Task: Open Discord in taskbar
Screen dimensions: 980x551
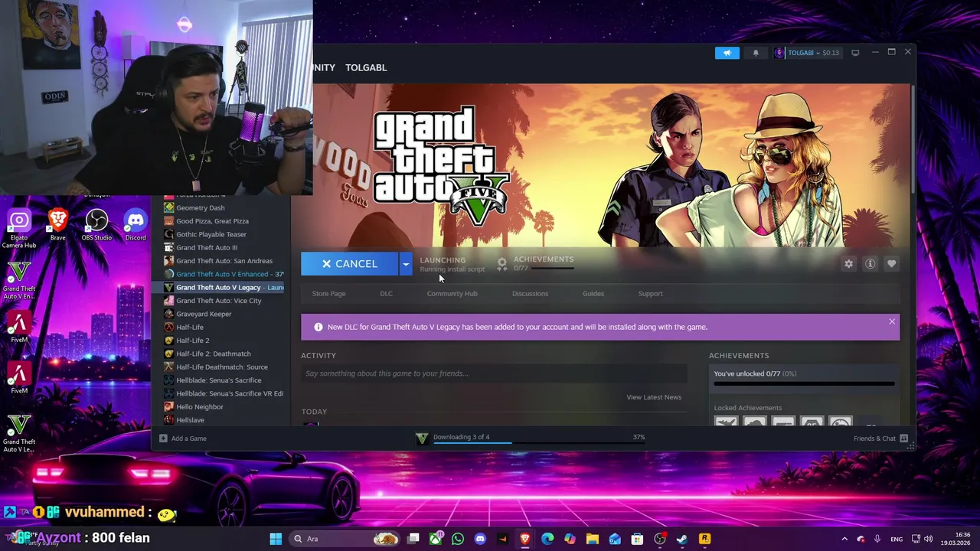Action: [480, 539]
